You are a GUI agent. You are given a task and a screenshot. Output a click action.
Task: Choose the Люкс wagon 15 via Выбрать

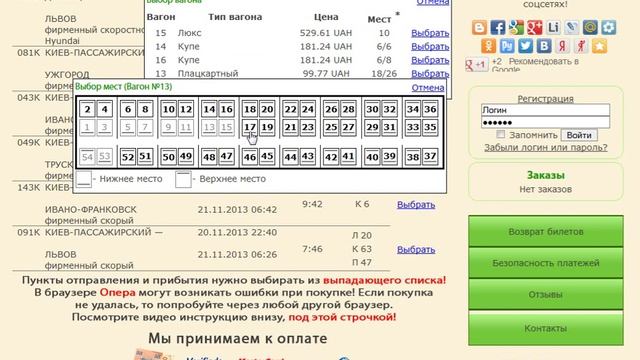pyautogui.click(x=430, y=33)
